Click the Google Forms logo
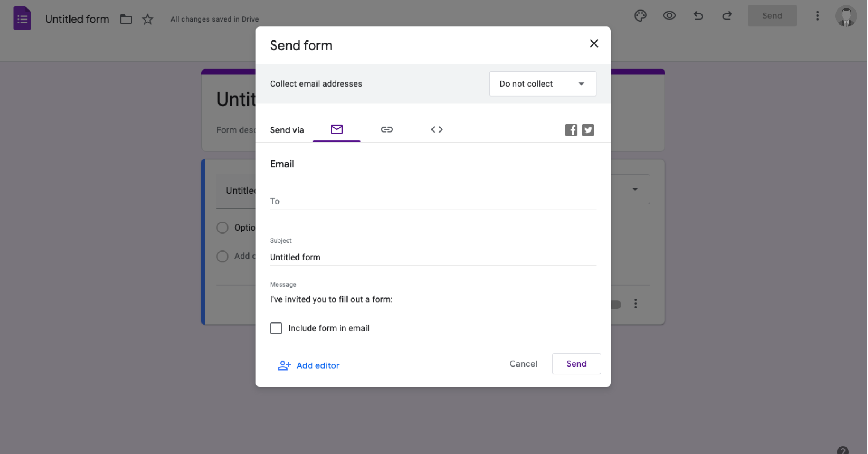This screenshot has height=454, width=868. click(x=22, y=18)
